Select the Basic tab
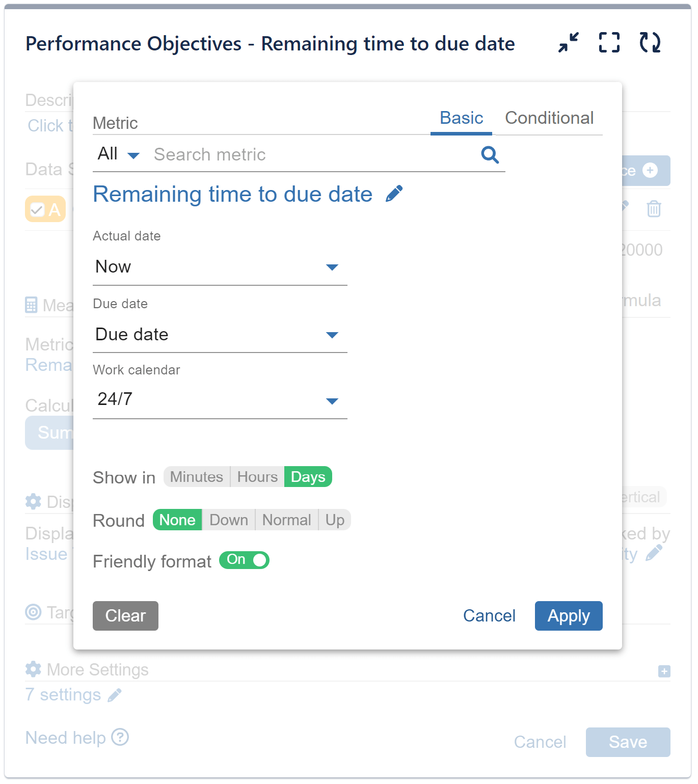Image resolution: width=698 pixels, height=784 pixels. coord(461,118)
